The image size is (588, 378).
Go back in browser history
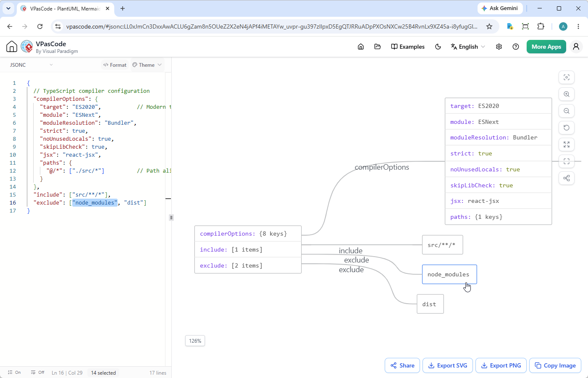click(10, 26)
